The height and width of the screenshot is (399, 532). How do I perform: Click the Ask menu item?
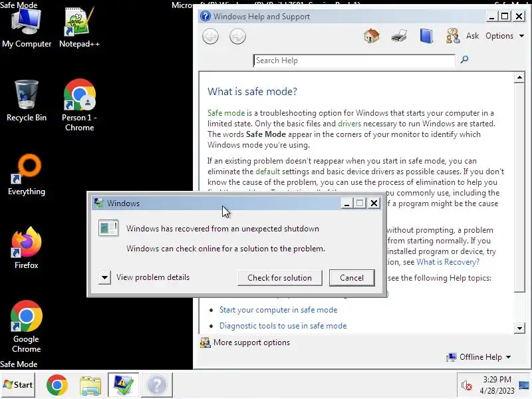(472, 36)
